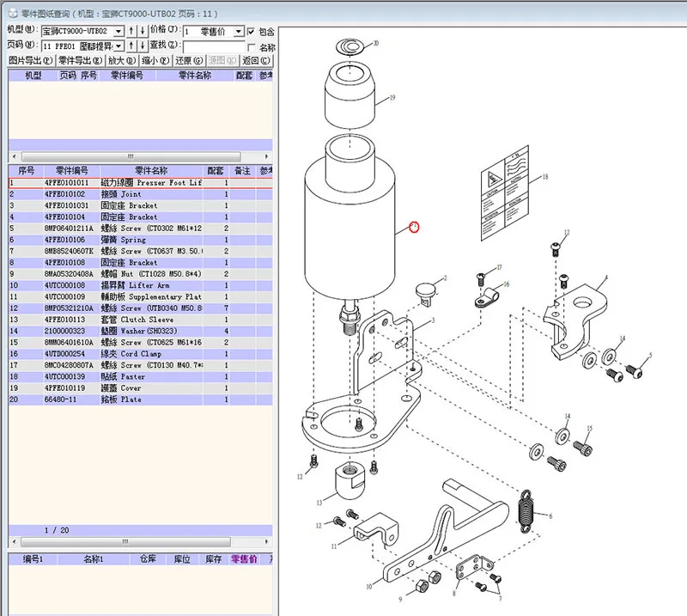Select row 4 4PFE010104 Bracket
Screen dimensions: 687x616
pos(140,217)
